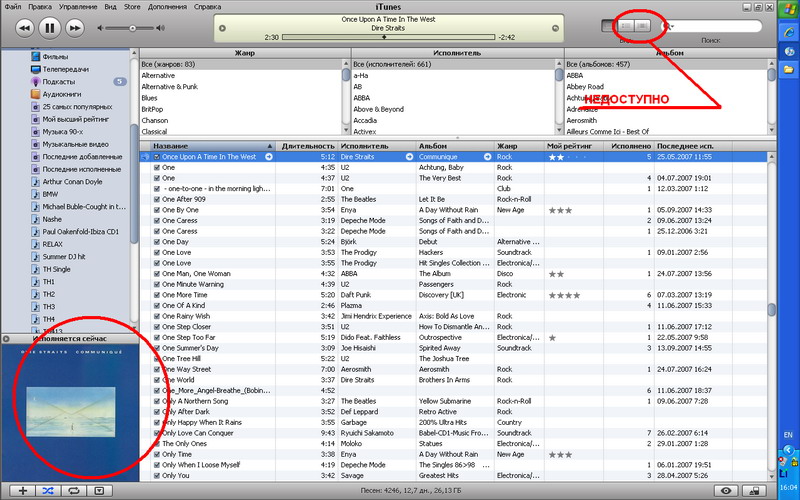Collapse the Исполняется сейчас artwork panel

(x=6, y=338)
